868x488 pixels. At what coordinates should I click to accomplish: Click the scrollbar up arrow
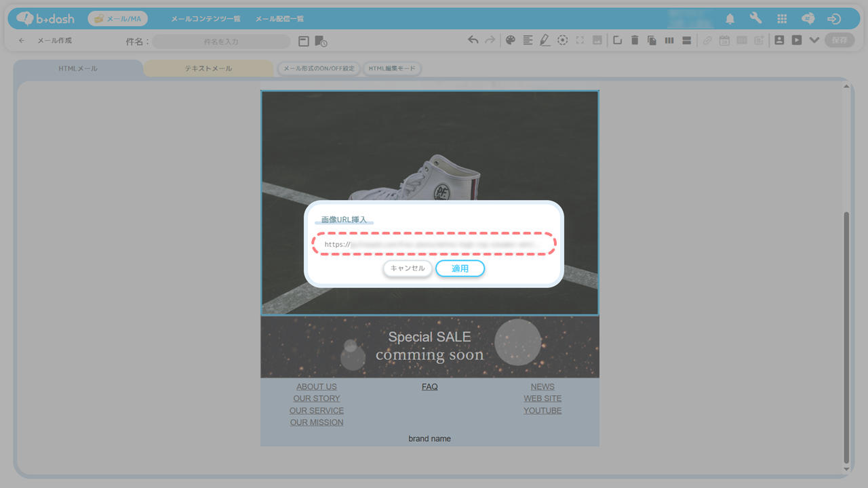pyautogui.click(x=846, y=87)
